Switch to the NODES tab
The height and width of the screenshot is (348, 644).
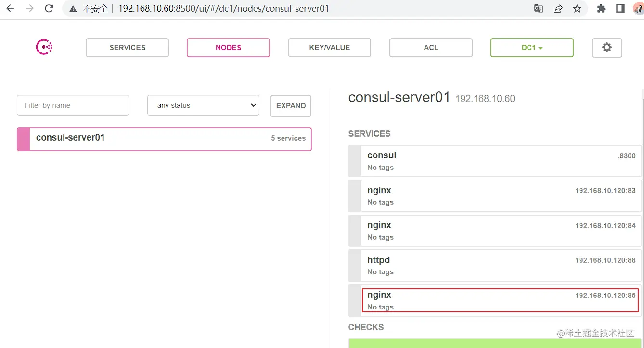(228, 48)
